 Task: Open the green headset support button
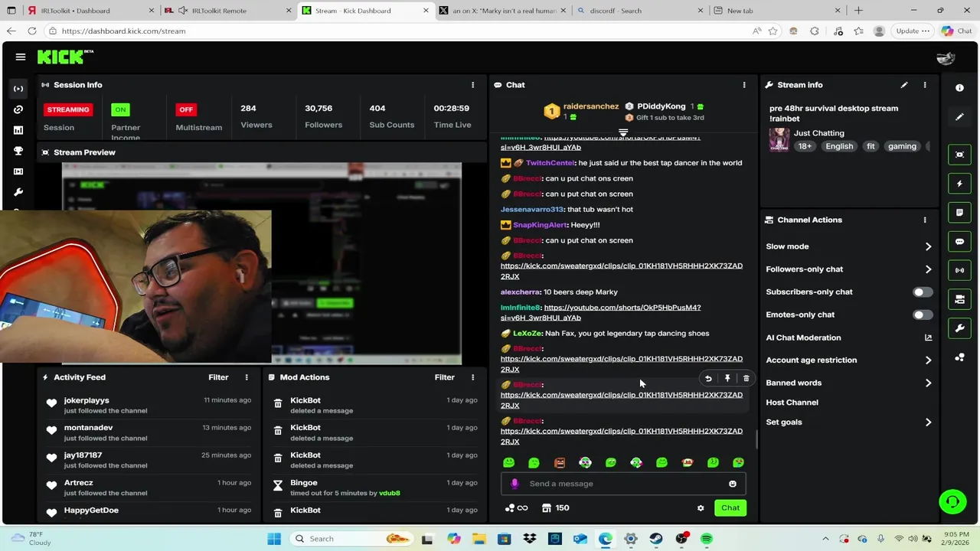[x=952, y=502]
